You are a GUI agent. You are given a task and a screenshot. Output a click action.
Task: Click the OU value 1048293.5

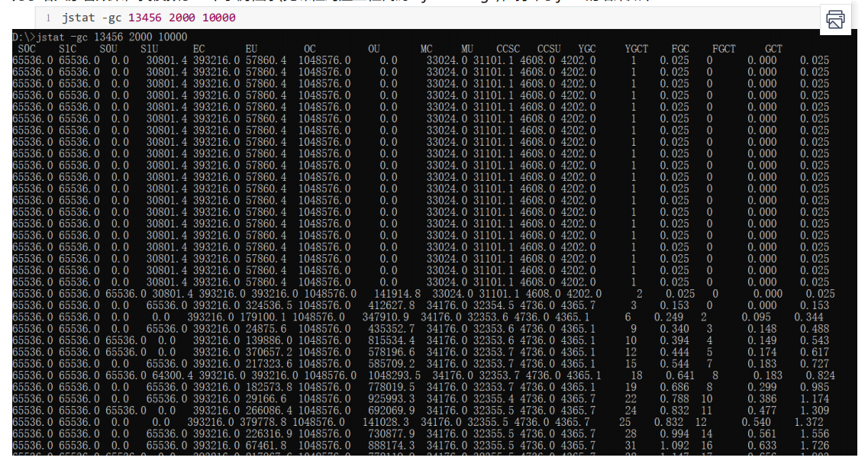click(395, 375)
